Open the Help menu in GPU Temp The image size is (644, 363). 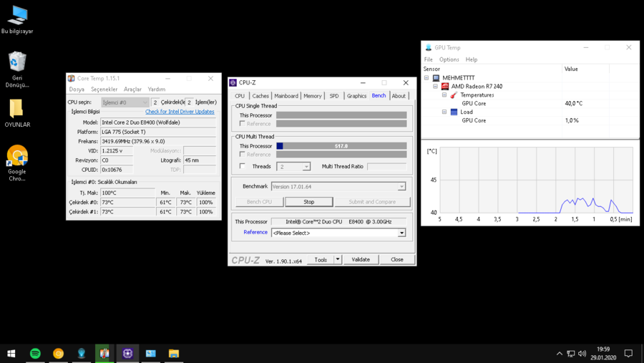click(x=472, y=59)
